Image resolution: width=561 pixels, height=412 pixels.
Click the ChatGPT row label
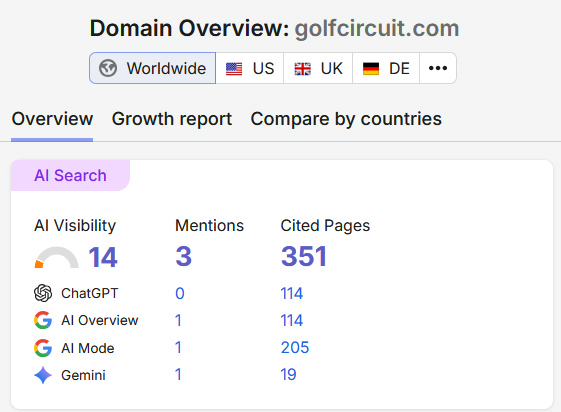tap(89, 294)
